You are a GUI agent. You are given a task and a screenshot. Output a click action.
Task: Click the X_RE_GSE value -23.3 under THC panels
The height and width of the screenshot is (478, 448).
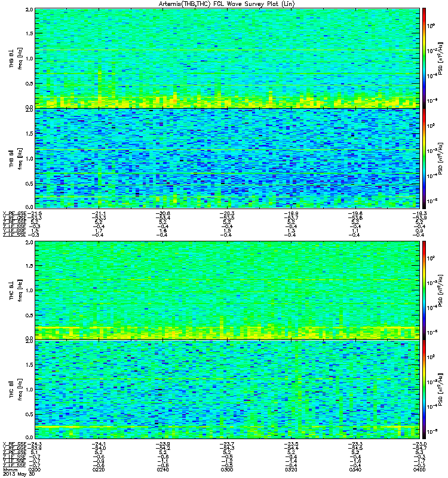(x=355, y=444)
